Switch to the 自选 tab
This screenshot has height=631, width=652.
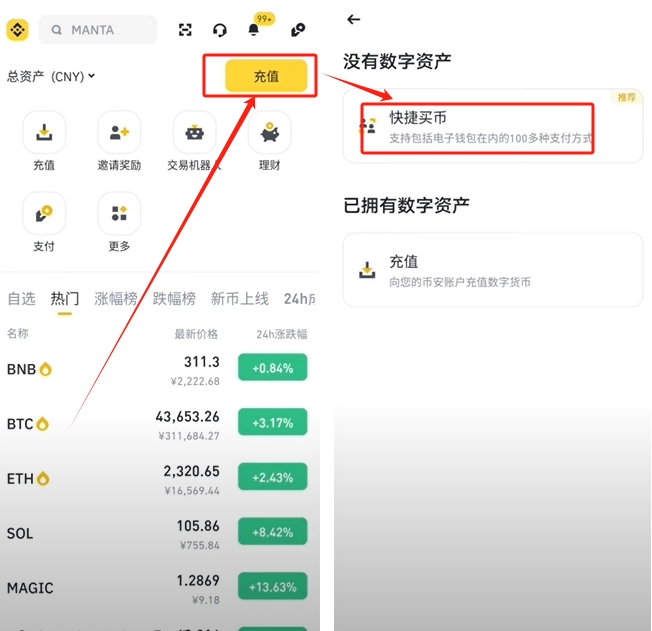click(x=22, y=299)
